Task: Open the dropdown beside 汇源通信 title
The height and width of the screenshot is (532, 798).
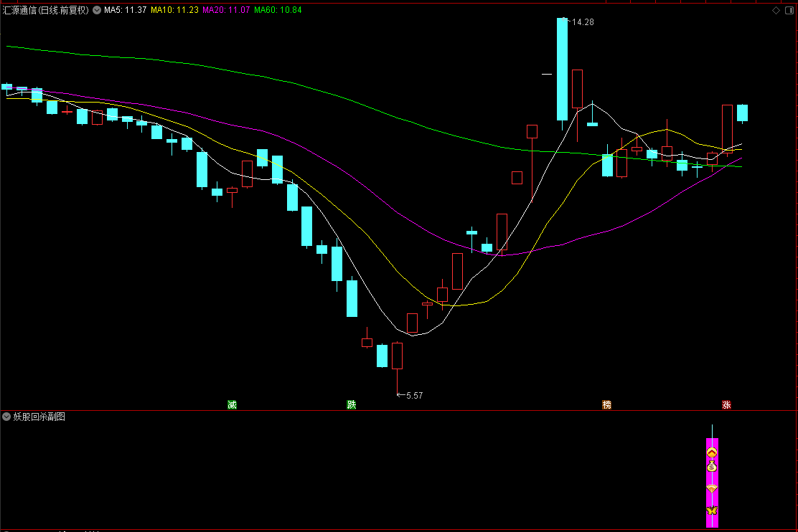Action: coord(97,10)
